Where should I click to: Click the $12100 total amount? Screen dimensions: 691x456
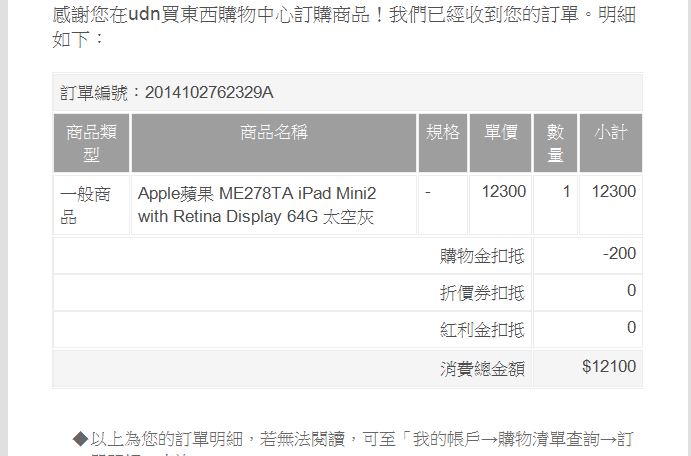pyautogui.click(x=609, y=367)
